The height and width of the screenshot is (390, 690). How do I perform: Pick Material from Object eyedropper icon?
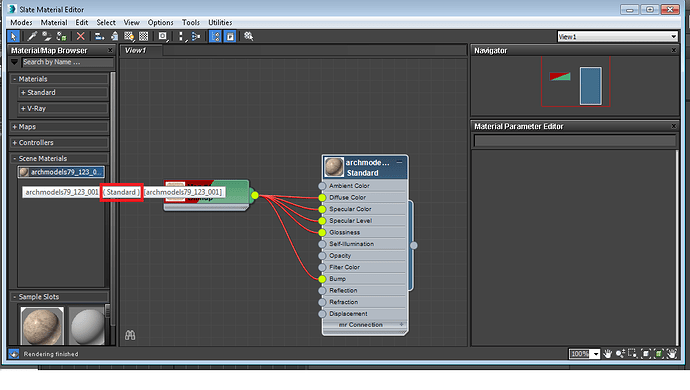[32, 37]
